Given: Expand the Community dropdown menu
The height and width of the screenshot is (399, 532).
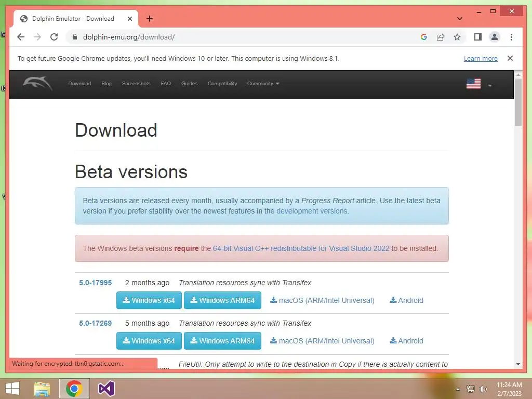Looking at the screenshot, I should point(263,84).
